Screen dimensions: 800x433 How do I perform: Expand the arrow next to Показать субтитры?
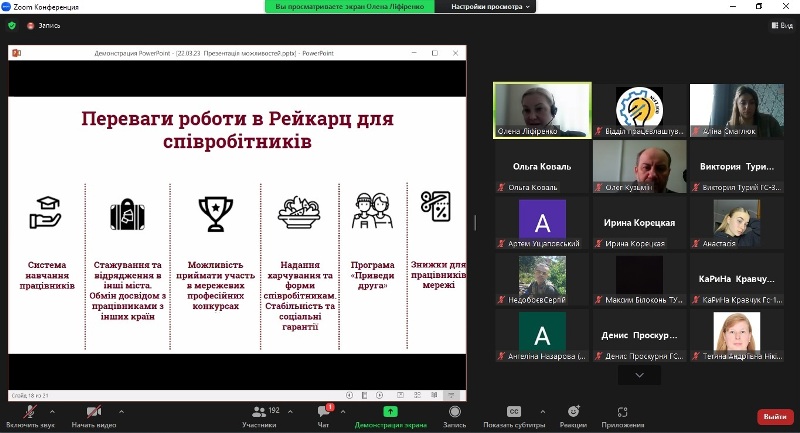point(542,412)
